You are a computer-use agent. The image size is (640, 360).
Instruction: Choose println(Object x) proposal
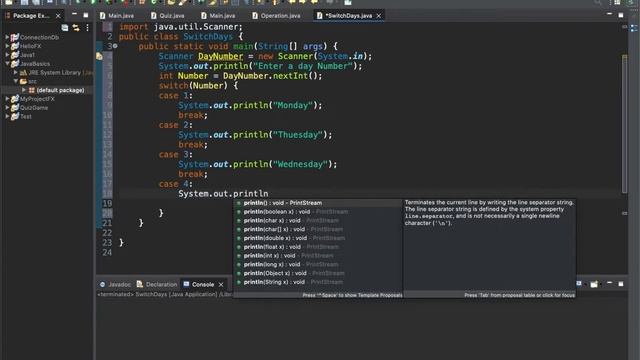318,273
